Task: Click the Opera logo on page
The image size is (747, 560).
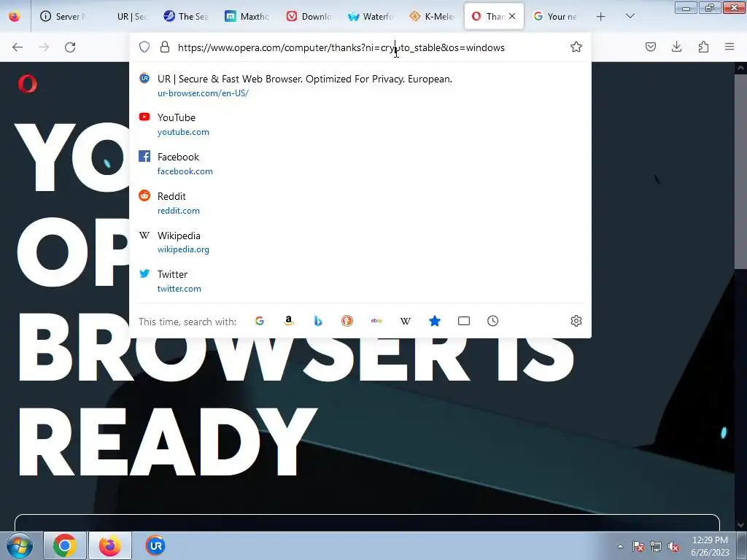Action: point(28,84)
